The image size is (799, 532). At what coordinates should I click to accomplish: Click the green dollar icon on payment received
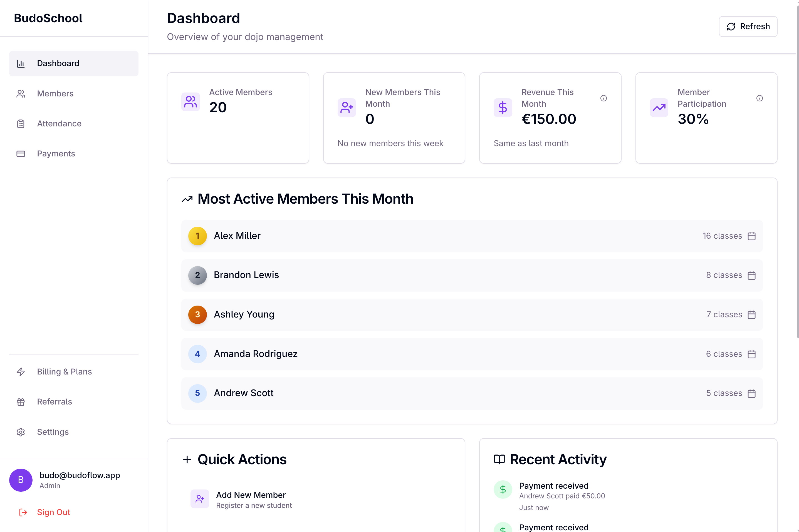503,489
